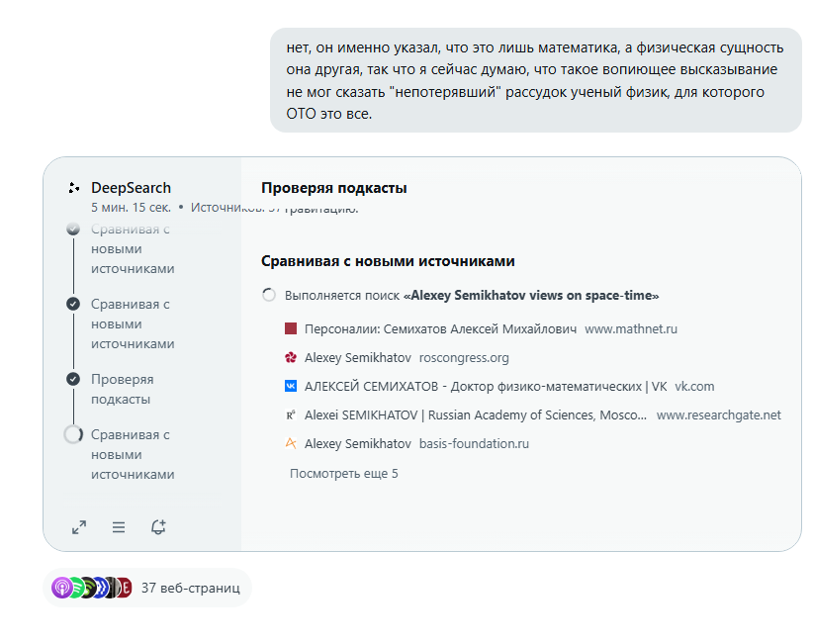Click the ResearchGate favicon
Image resolution: width=813 pixels, height=644 pixels.
(291, 414)
